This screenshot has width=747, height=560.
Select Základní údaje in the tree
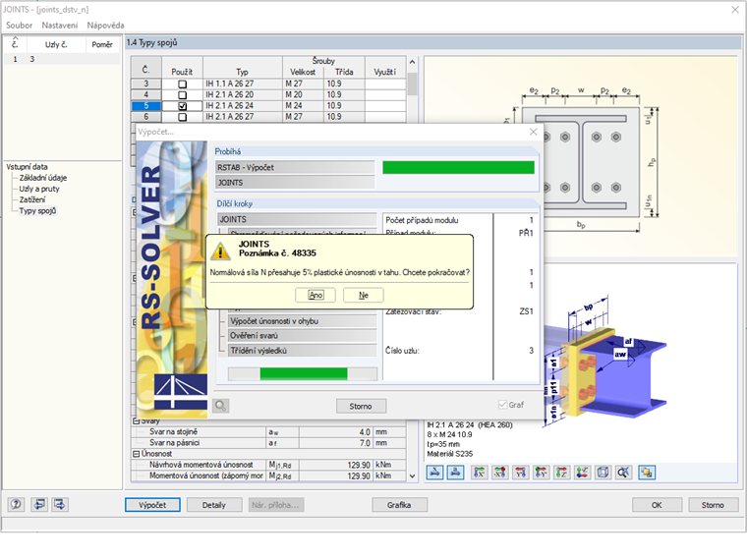point(43,178)
